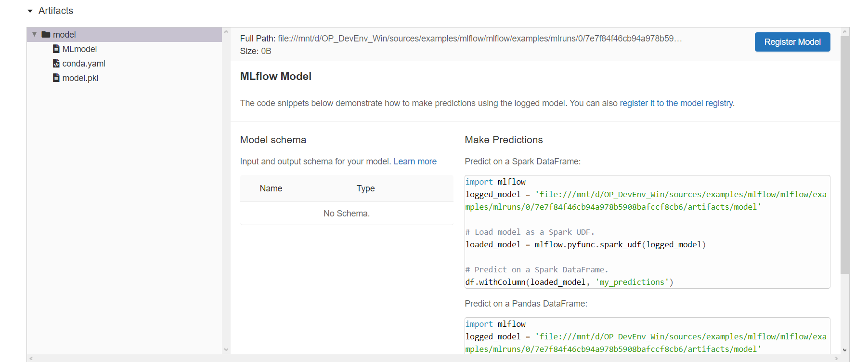Click the file tree scroll-up arrow

point(226,32)
